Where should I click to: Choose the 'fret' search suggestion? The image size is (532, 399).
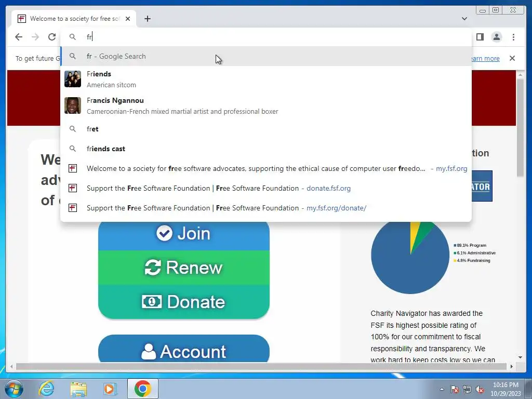(x=266, y=129)
